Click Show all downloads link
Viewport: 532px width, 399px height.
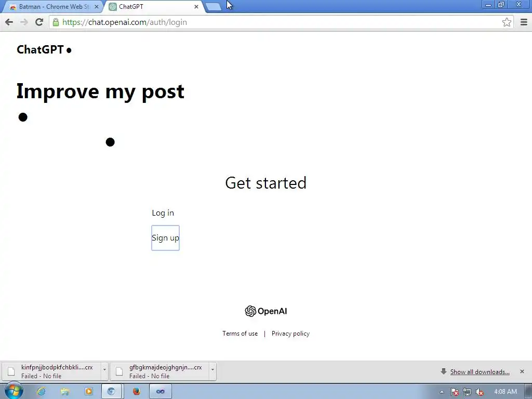click(480, 372)
